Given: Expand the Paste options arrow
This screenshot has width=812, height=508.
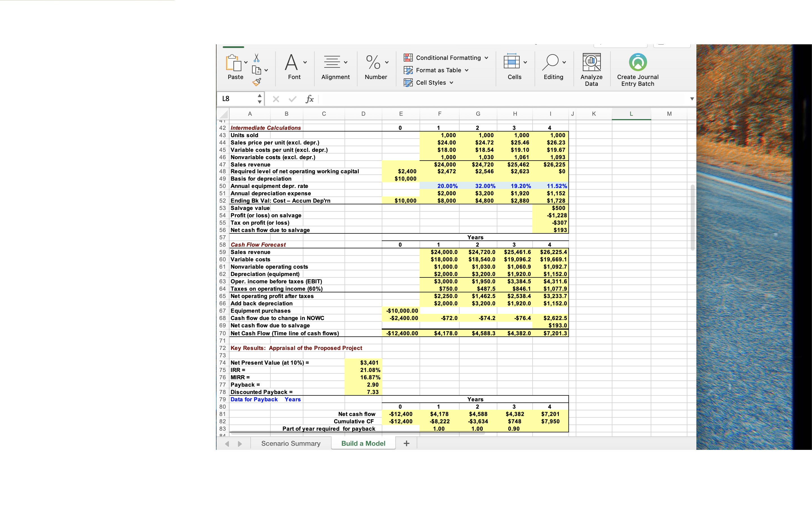Looking at the screenshot, I should pos(246,62).
